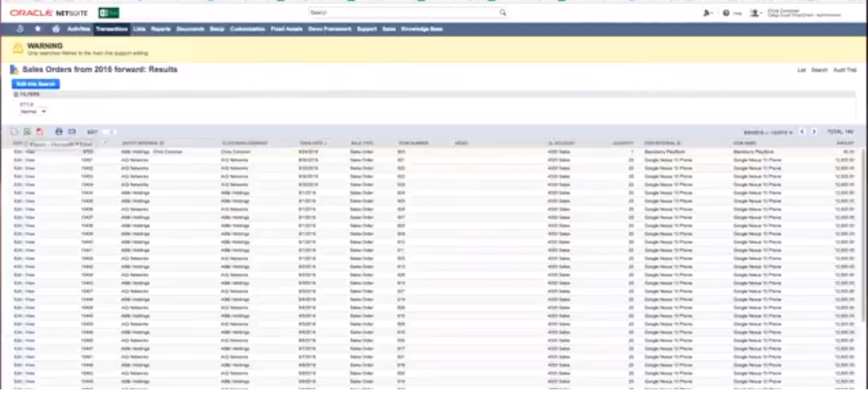Sort by the GL Account column header

tap(561, 144)
